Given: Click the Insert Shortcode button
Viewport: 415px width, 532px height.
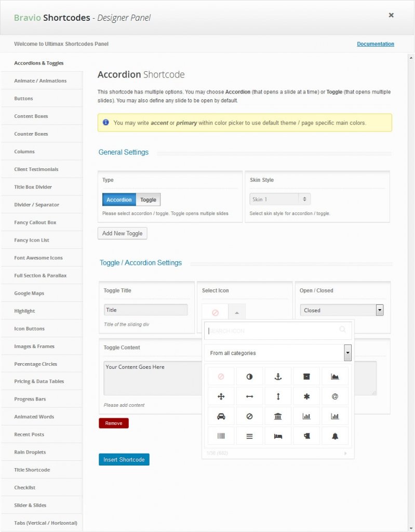Looking at the screenshot, I should [124, 460].
